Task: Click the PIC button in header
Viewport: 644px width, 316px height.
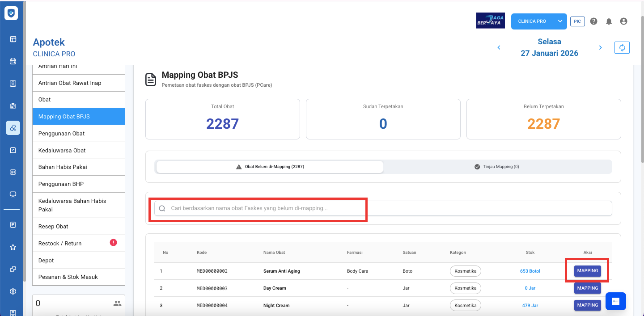Action: (x=577, y=21)
